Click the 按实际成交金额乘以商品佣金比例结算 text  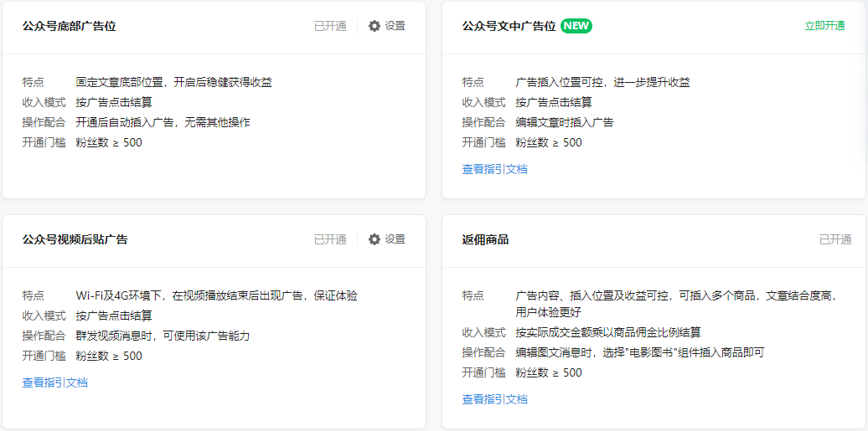[x=608, y=332]
